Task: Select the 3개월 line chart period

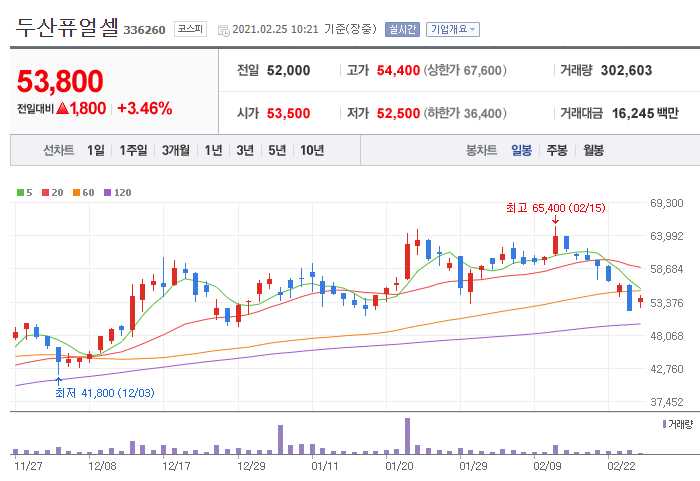Action: click(x=175, y=151)
